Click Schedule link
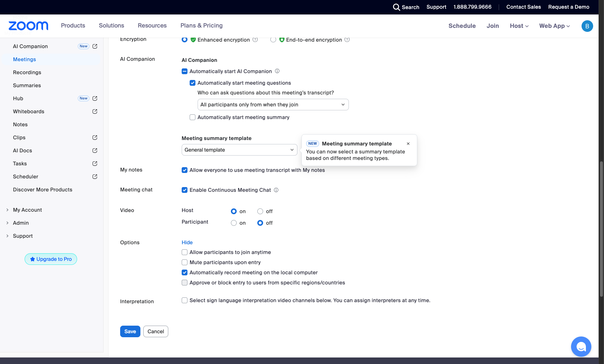Image resolution: width=604 pixels, height=364 pixels. pos(462,26)
